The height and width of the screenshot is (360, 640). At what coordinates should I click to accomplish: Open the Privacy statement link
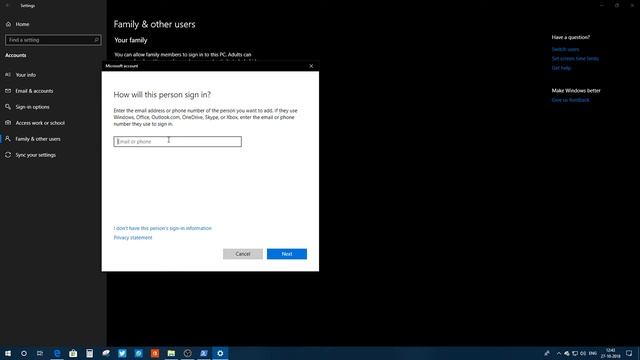[133, 238]
